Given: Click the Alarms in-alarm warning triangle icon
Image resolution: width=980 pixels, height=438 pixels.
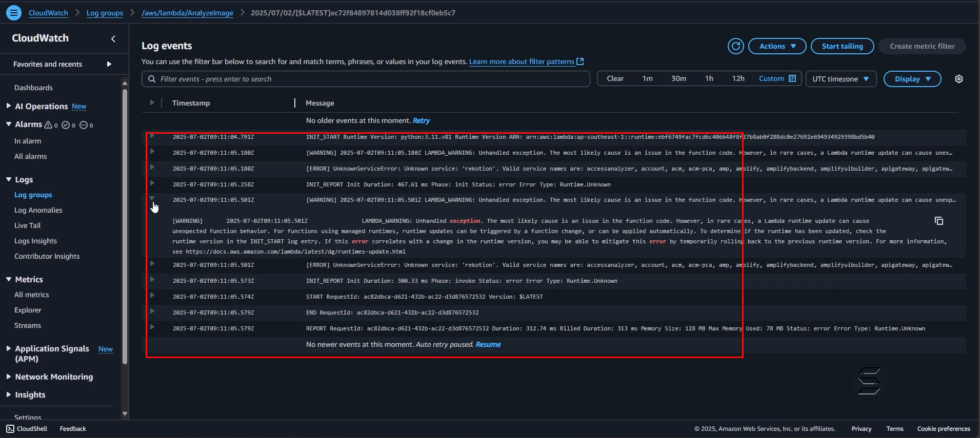Looking at the screenshot, I should 48,124.
